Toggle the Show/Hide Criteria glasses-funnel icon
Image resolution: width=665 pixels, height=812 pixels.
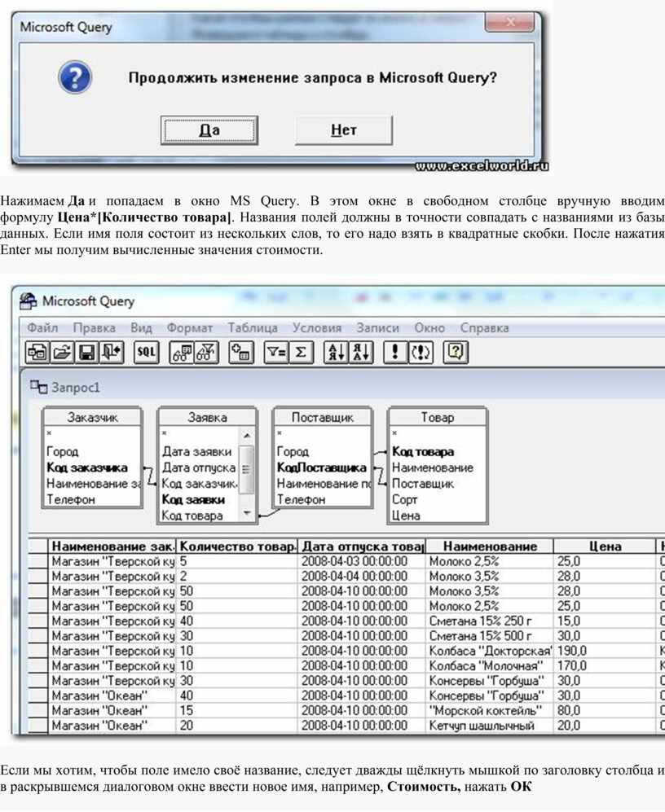(207, 353)
